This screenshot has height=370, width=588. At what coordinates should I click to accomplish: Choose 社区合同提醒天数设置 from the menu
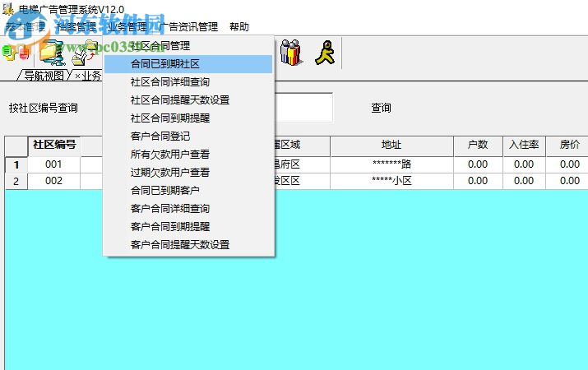tap(188, 100)
